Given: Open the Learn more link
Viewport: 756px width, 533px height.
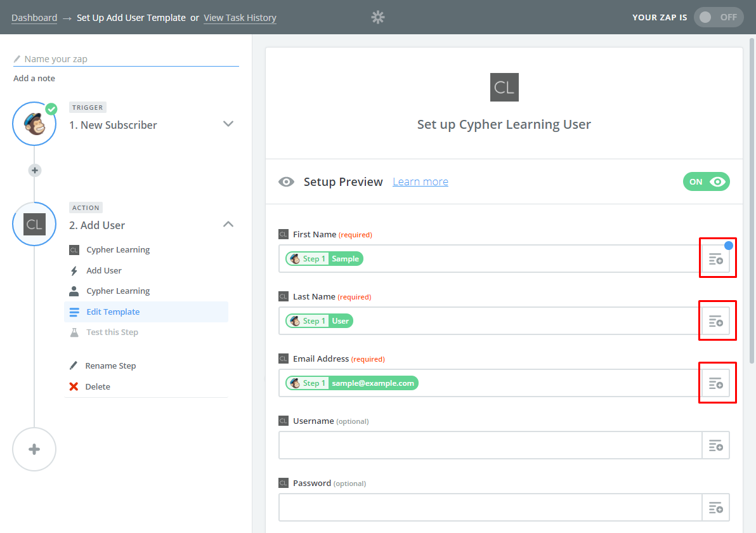Looking at the screenshot, I should (420, 182).
